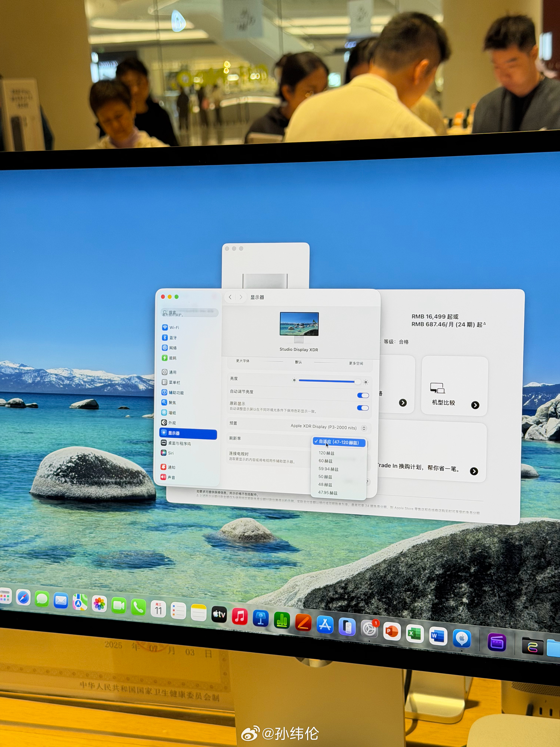Open App Store from the Dock

tap(325, 625)
